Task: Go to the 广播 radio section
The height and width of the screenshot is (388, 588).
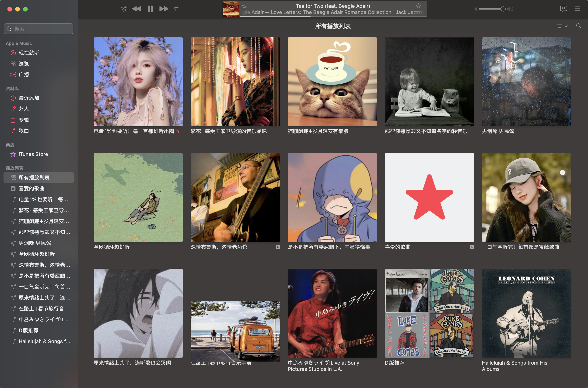Action: click(x=24, y=74)
